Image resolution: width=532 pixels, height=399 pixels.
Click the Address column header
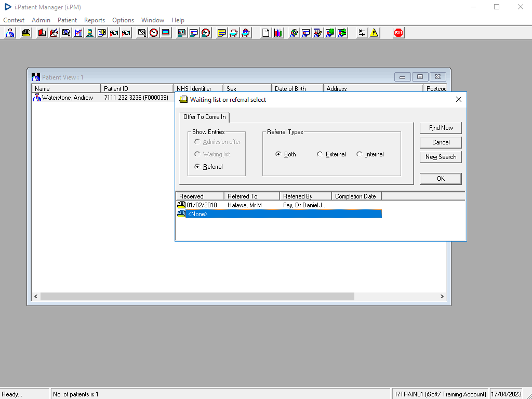(x=373, y=88)
